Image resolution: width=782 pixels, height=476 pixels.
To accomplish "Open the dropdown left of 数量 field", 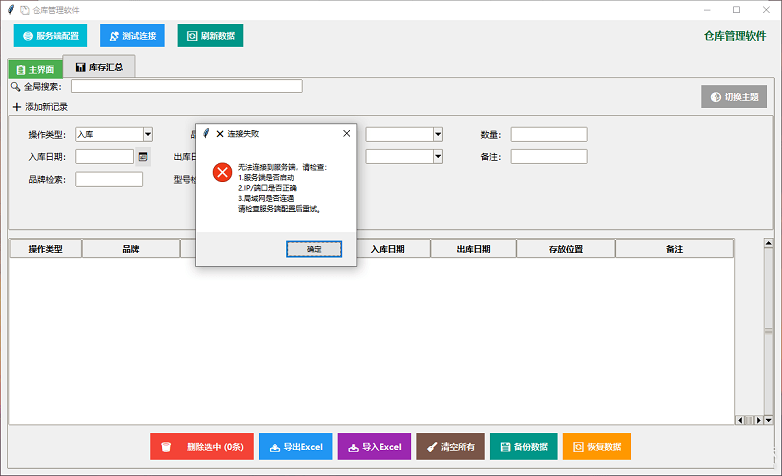I will coord(437,134).
